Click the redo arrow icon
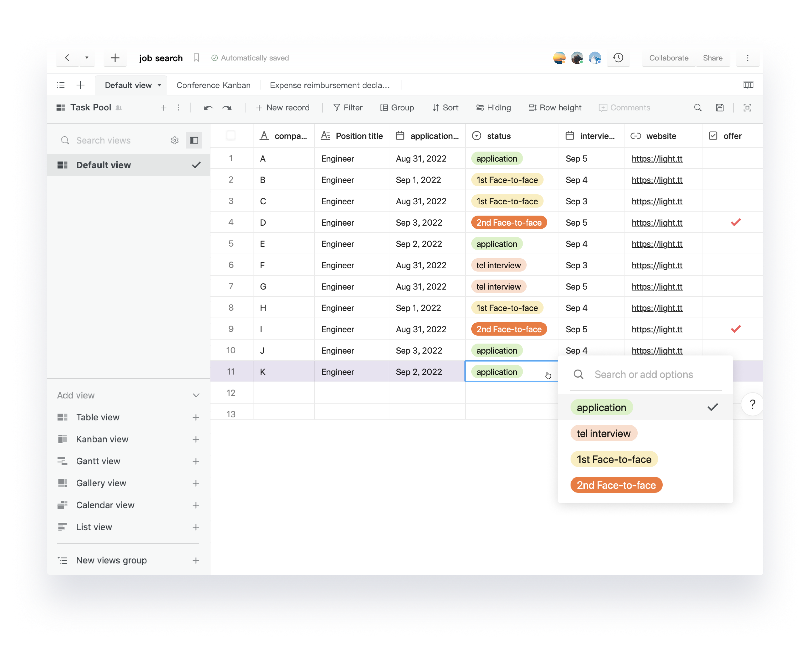This screenshot has height=652, width=812. coord(227,108)
